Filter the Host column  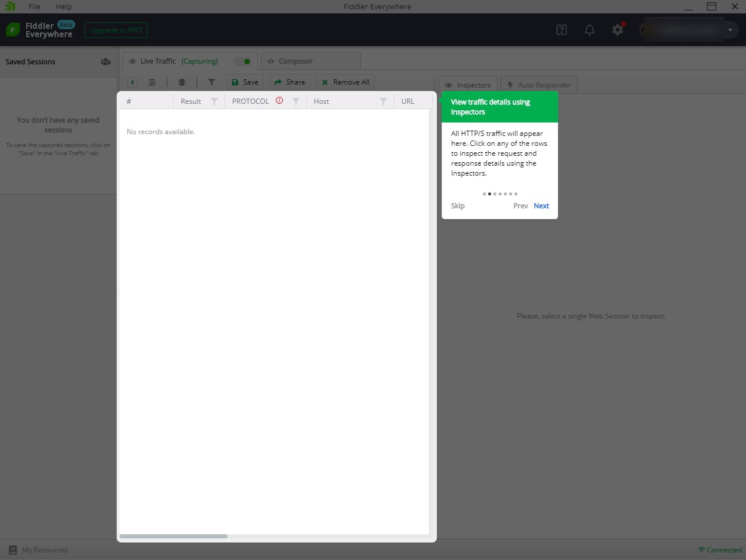point(383,101)
